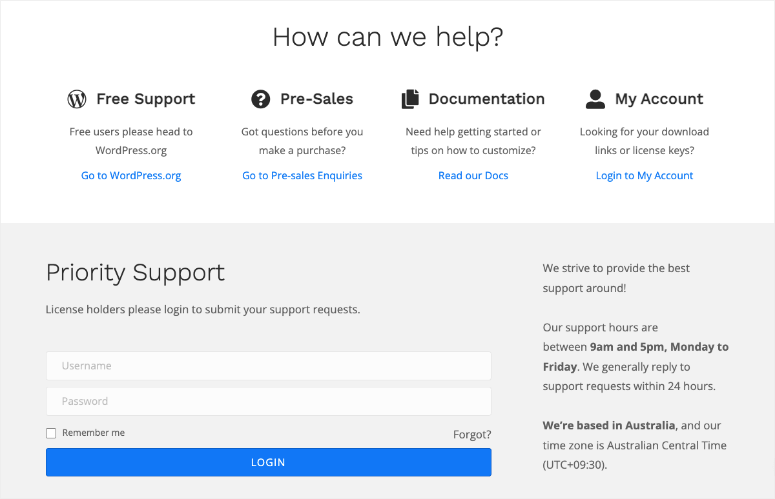775x499 pixels.
Task: Click the Pre-Sales question mark icon
Action: [x=261, y=99]
